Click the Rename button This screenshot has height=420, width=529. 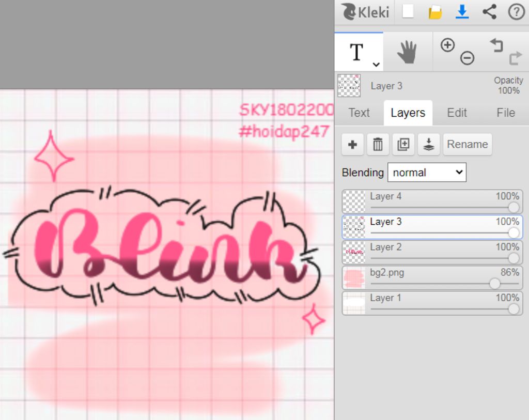(467, 144)
